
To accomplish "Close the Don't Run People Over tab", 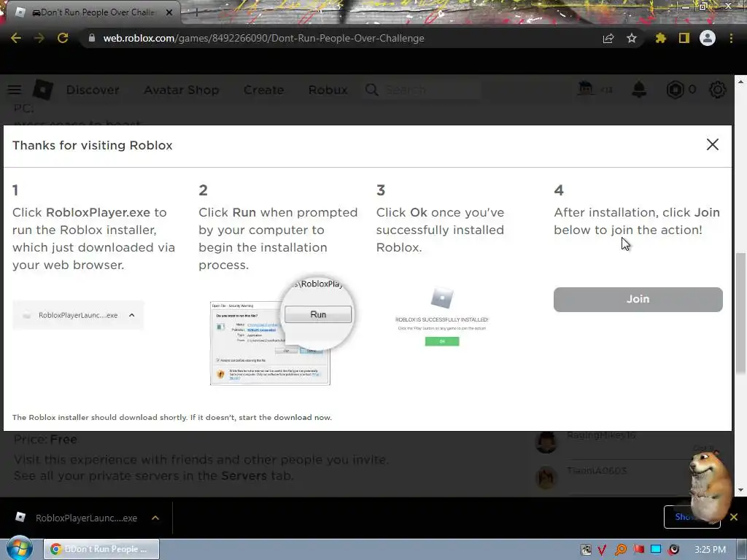I will [169, 12].
